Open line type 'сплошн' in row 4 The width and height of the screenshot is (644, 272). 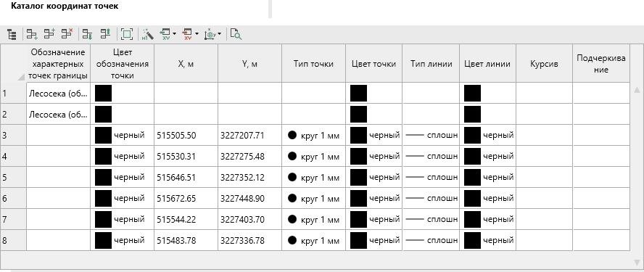click(x=431, y=157)
